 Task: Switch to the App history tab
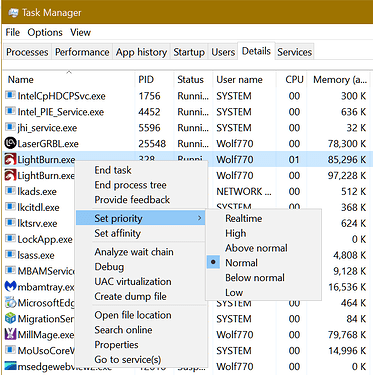(141, 52)
